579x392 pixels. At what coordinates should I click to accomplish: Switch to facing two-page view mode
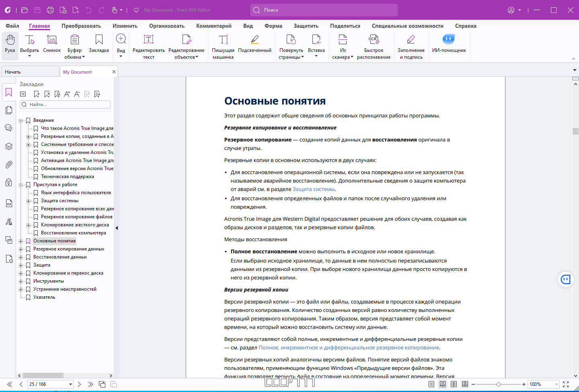click(454, 384)
